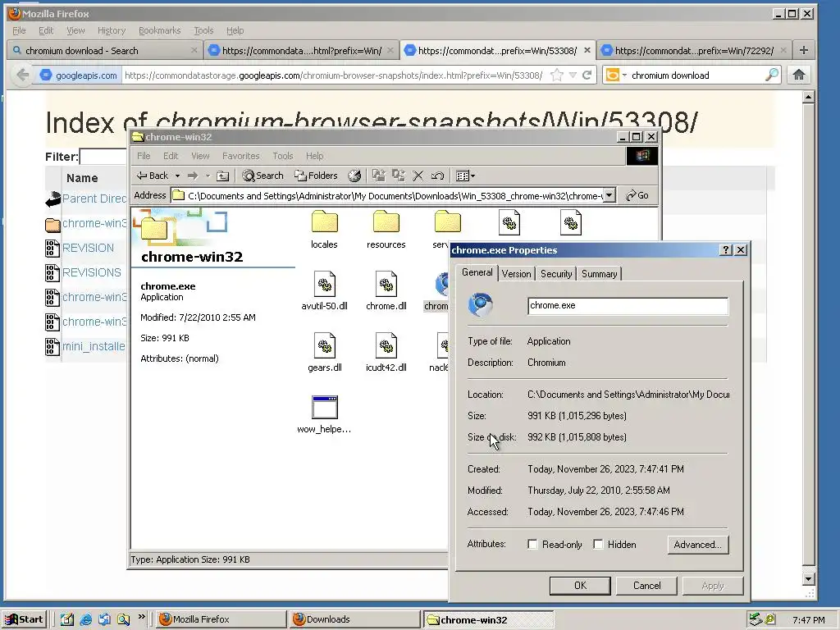Show the Folders tree pane
This screenshot has width=840, height=630.
[316, 176]
